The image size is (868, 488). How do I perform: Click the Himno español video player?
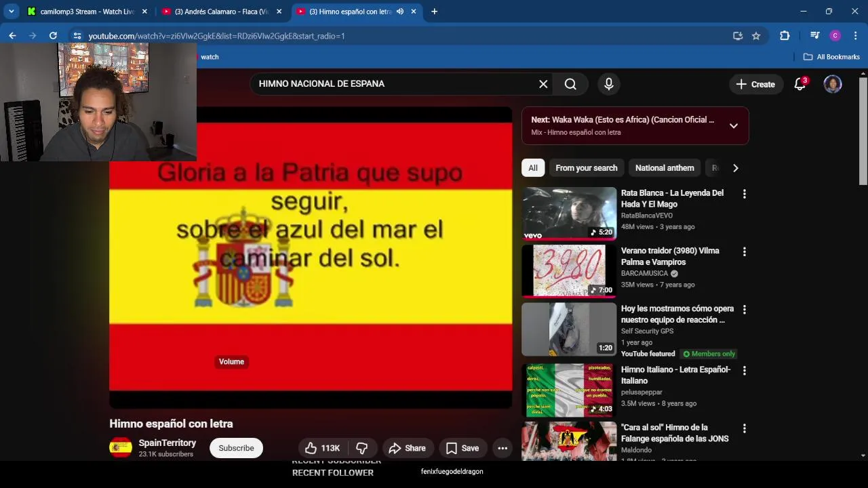pyautogui.click(x=311, y=258)
